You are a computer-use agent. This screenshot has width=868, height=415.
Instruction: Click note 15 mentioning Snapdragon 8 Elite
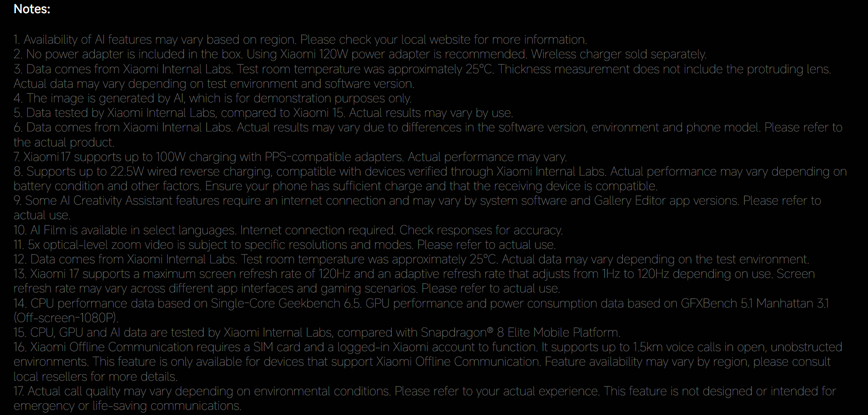317,332
